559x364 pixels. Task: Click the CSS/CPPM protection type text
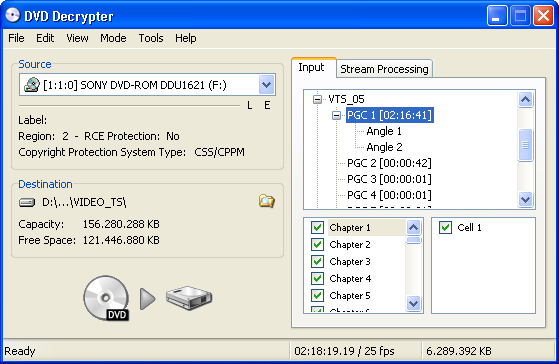[220, 152]
